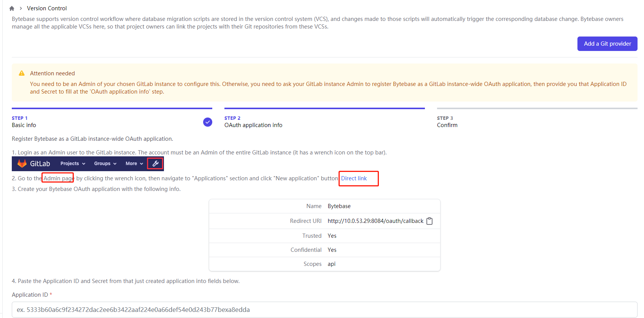This screenshot has height=318, width=644.
Task: Click Add a Git provider button
Action: click(607, 44)
